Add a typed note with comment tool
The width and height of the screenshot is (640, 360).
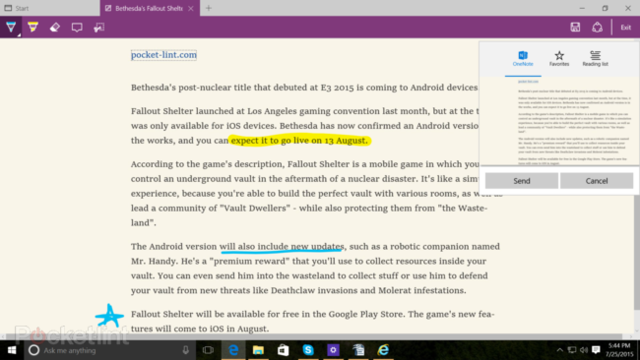77,27
